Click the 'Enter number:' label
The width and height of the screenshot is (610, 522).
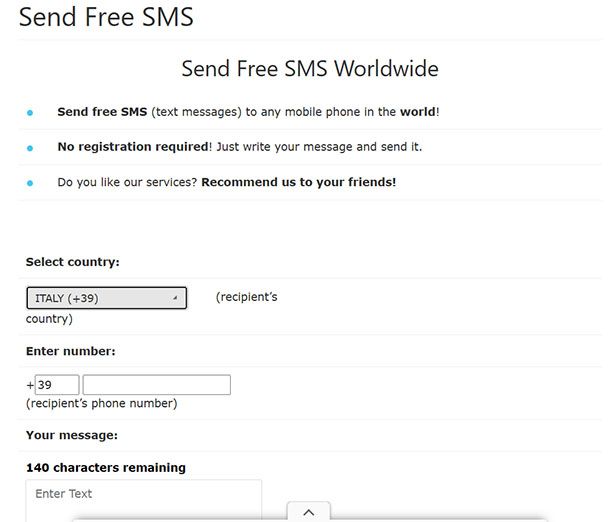click(x=70, y=351)
